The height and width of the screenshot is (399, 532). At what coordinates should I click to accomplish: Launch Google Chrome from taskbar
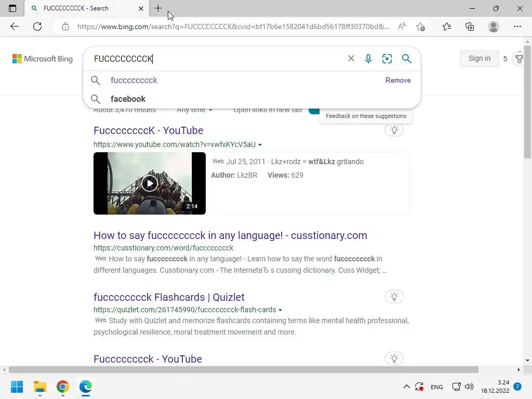(63, 387)
